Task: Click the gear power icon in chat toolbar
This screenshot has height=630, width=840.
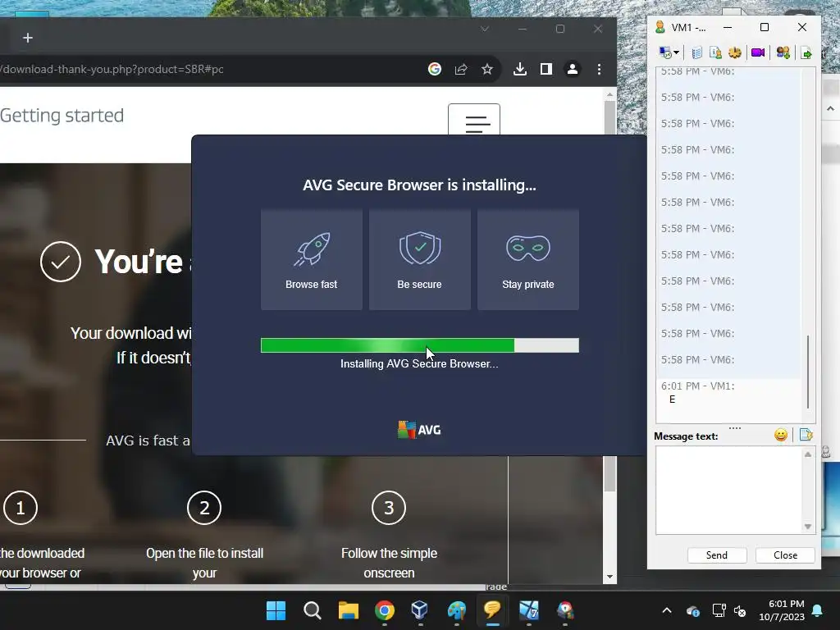Action: pyautogui.click(x=735, y=52)
